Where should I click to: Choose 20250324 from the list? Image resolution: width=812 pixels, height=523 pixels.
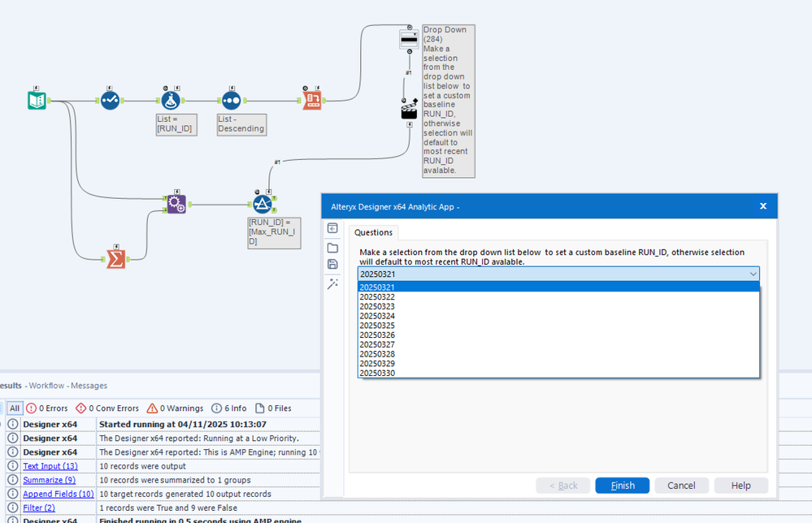click(x=558, y=316)
